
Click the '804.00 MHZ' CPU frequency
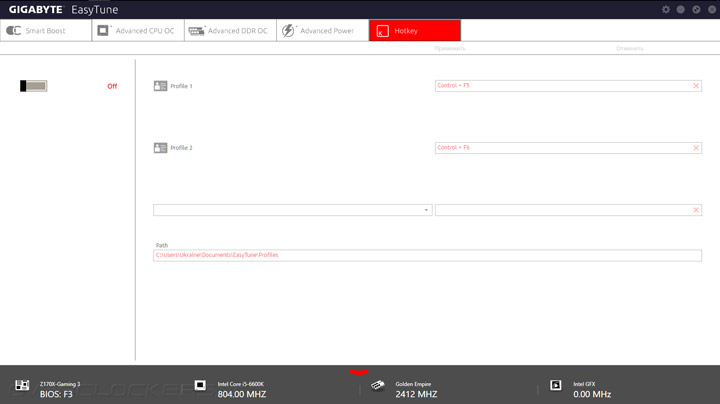tap(242, 394)
